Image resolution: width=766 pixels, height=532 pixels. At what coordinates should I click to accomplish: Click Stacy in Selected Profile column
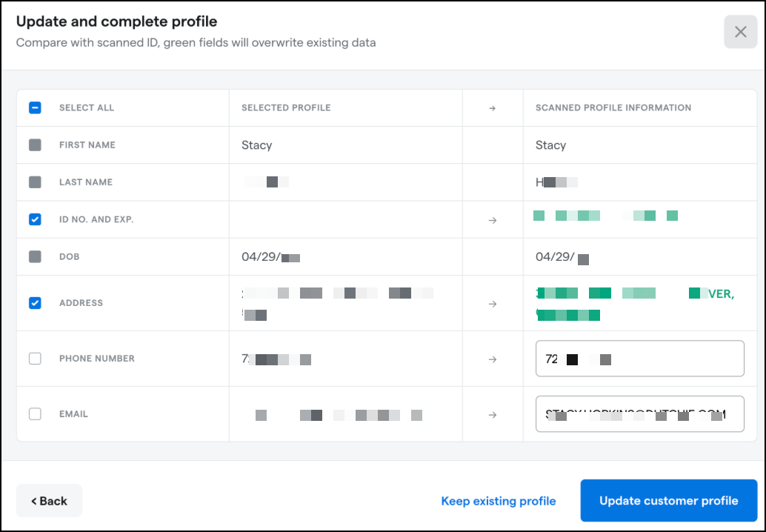[x=256, y=145]
